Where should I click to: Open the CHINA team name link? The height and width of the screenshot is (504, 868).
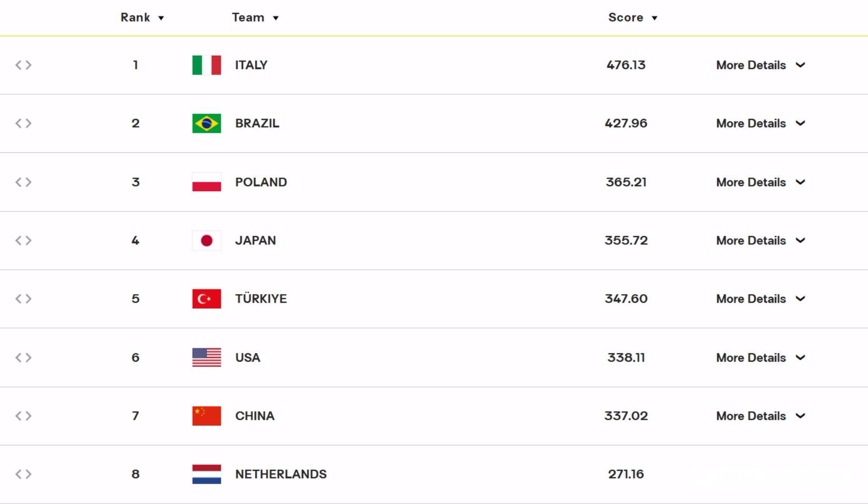click(x=255, y=416)
